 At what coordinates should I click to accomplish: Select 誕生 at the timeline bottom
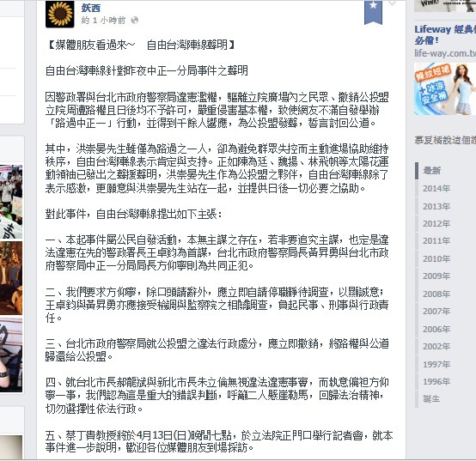click(x=431, y=399)
